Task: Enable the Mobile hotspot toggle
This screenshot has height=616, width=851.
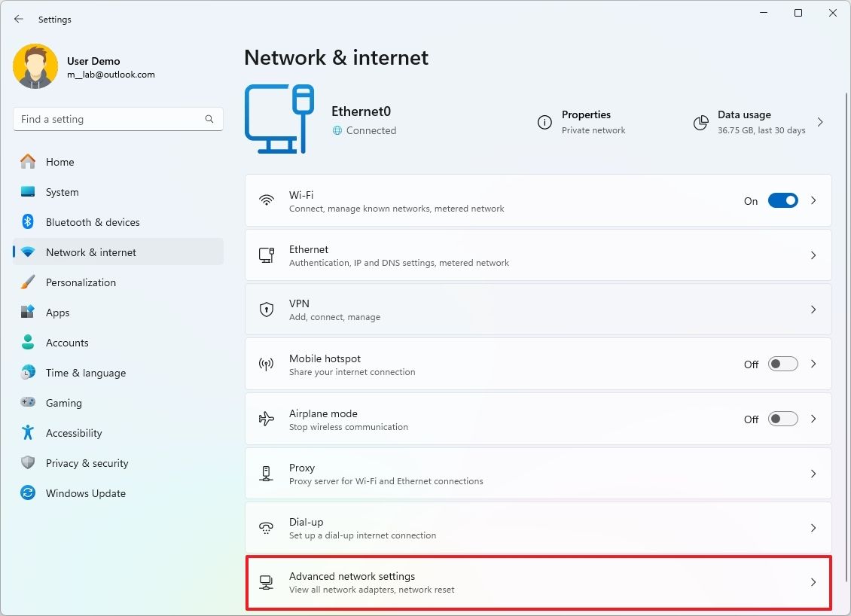Action: (x=782, y=364)
